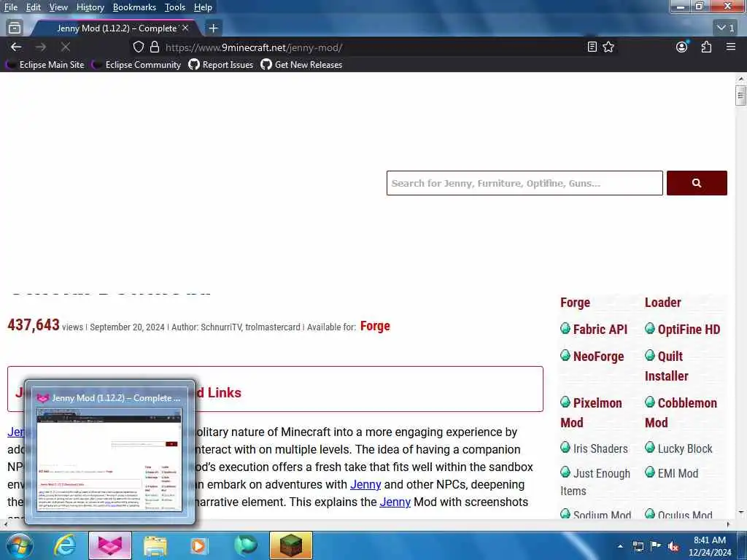Open the Lucky Block sidebar link
The height and width of the screenshot is (560, 747).
678,448
